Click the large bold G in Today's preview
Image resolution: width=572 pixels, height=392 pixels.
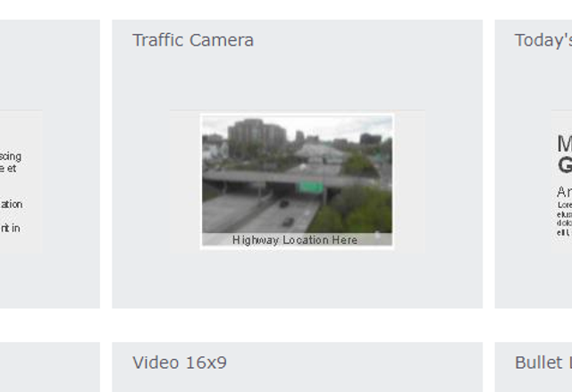pyautogui.click(x=565, y=164)
